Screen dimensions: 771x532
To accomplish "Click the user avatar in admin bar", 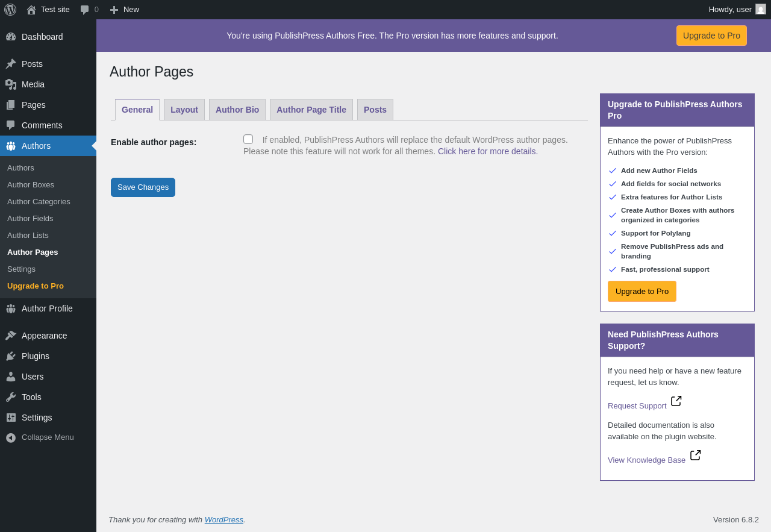I will [x=761, y=9].
